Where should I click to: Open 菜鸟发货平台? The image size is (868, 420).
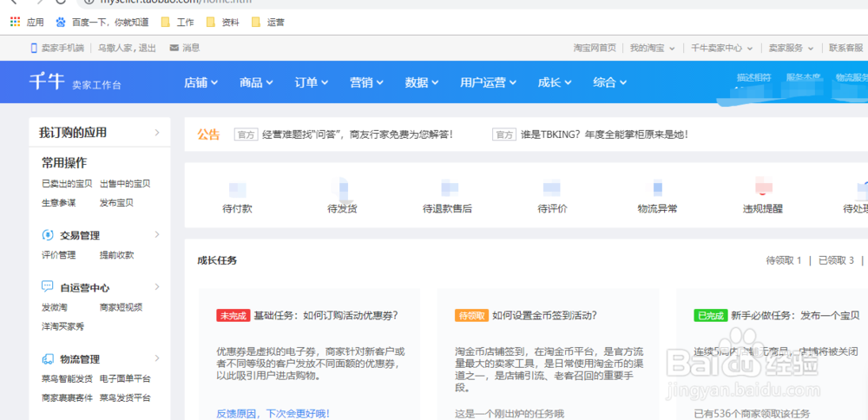[x=125, y=397]
